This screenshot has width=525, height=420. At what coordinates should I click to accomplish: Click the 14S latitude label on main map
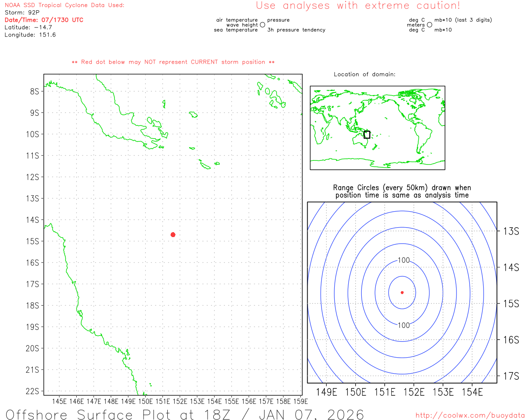click(32, 220)
